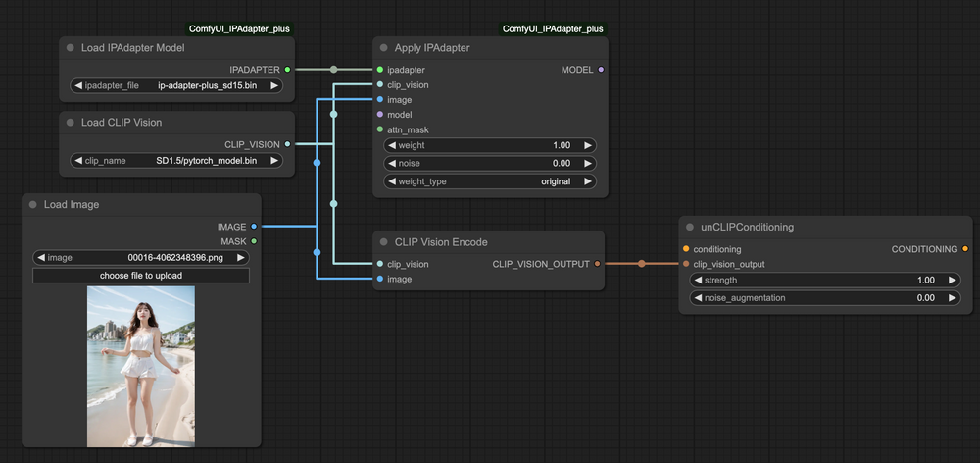Screen dimensions: 980x463
Task: Click the MASK output port on Load Image
Action: pos(254,240)
